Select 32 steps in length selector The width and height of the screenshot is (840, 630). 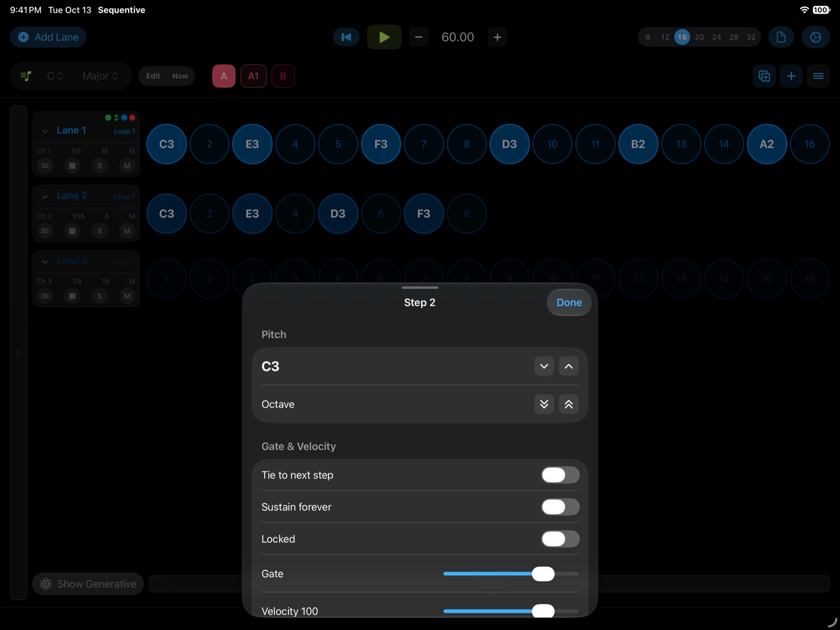point(751,37)
